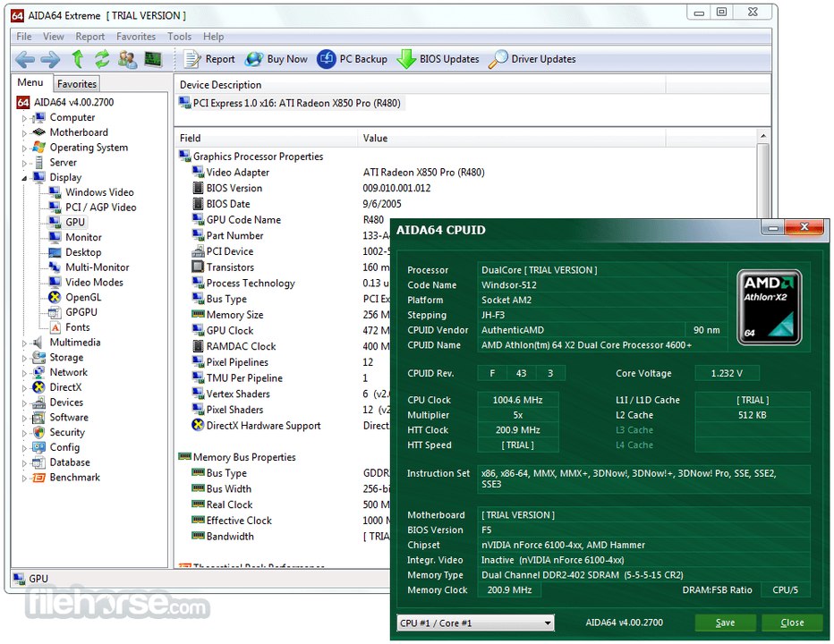The image size is (834, 644).
Task: Click the AMD Athlon X2 logo
Action: click(x=769, y=307)
